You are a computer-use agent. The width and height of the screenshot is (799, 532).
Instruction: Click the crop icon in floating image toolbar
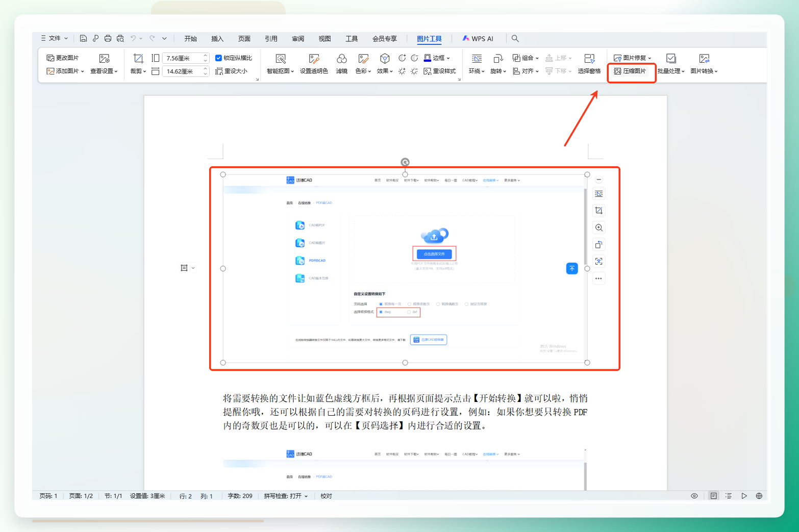[599, 211]
